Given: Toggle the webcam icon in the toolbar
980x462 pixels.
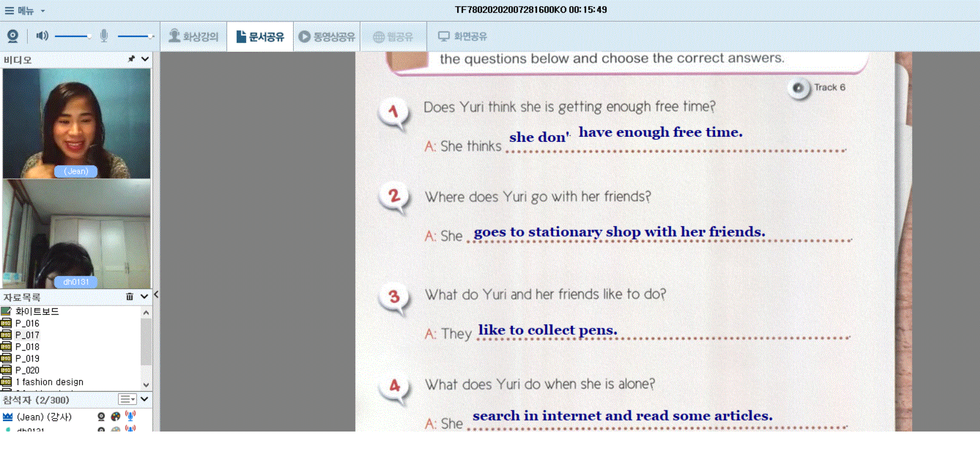Looking at the screenshot, I should pyautogui.click(x=12, y=36).
